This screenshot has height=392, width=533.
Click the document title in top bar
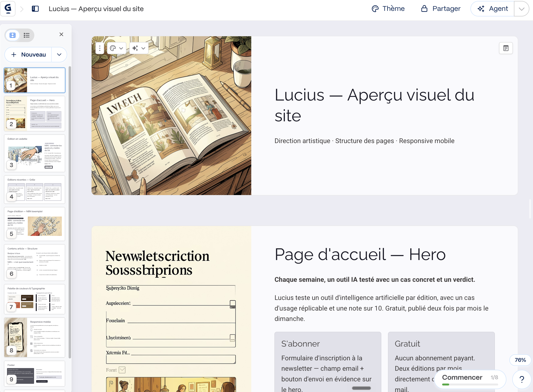[x=96, y=9]
